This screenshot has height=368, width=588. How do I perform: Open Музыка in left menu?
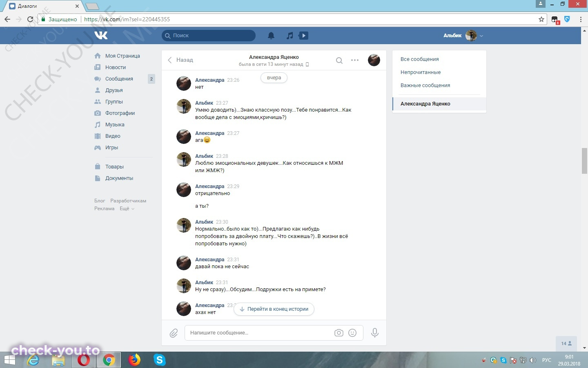tap(115, 125)
